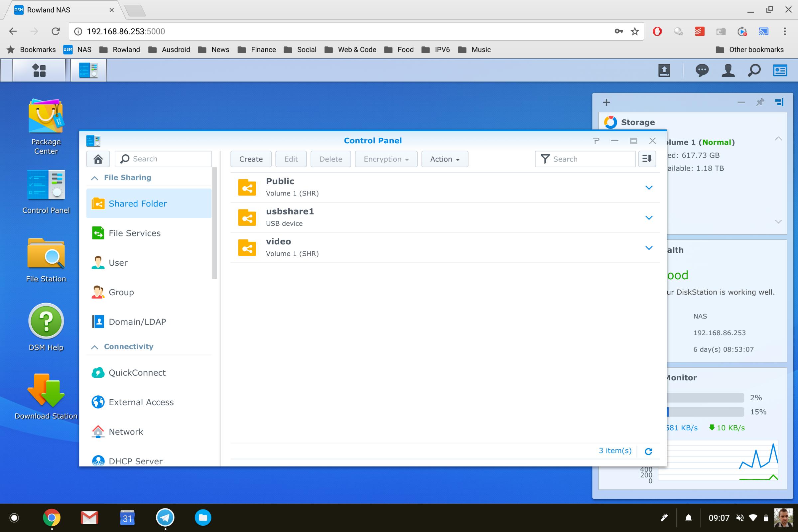Open User settings
Viewport: 798px width, 532px height.
coord(149,263)
